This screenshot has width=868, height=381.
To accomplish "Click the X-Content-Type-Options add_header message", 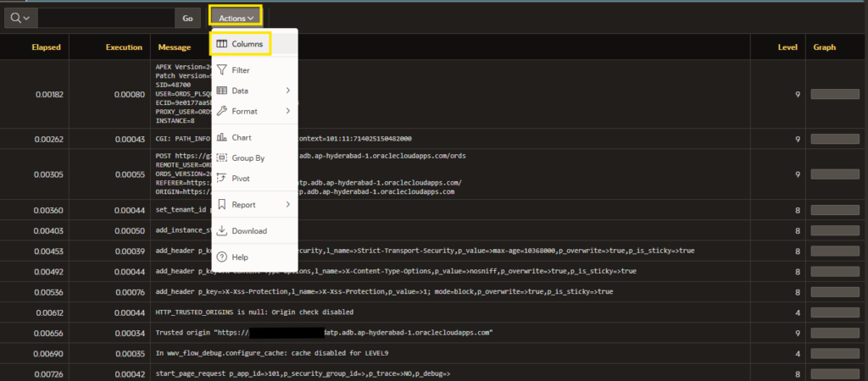I will [396, 272].
